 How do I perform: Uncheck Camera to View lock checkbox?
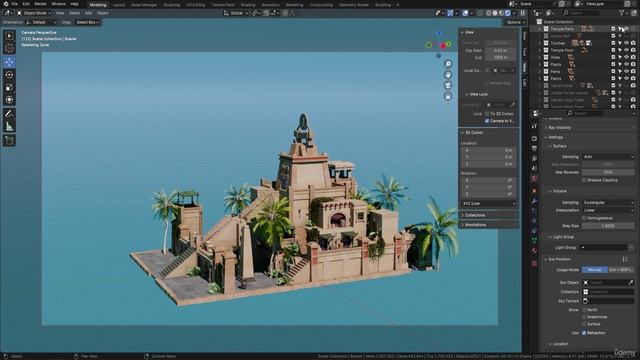[487, 121]
